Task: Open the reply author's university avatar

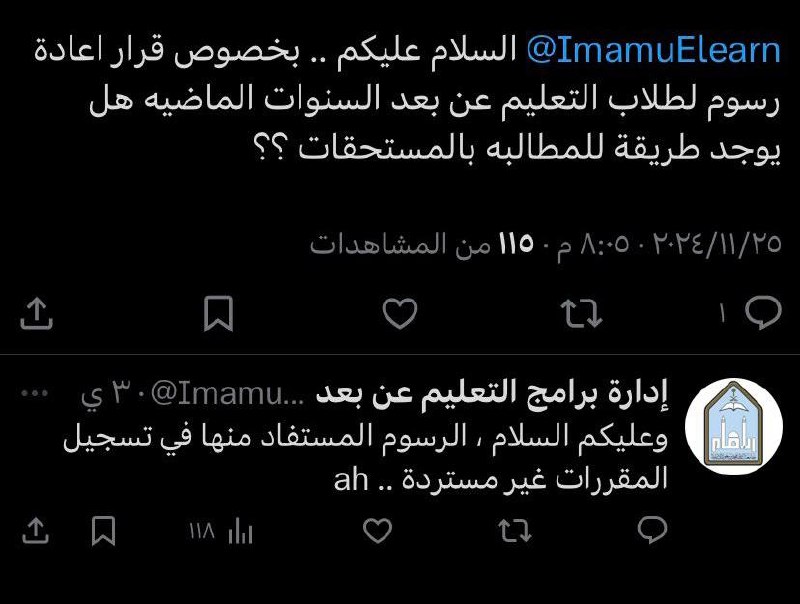Action: 734,426
